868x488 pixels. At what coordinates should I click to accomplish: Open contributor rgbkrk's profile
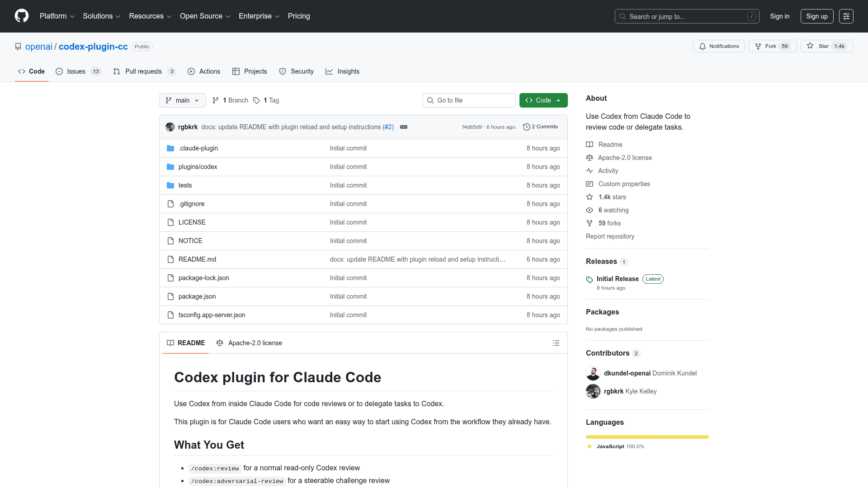pos(614,391)
